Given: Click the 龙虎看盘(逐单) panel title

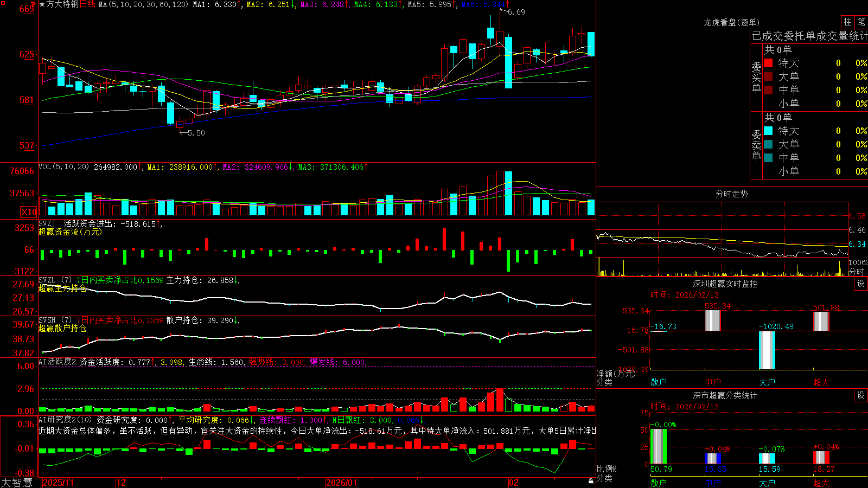Looking at the screenshot, I should [731, 22].
